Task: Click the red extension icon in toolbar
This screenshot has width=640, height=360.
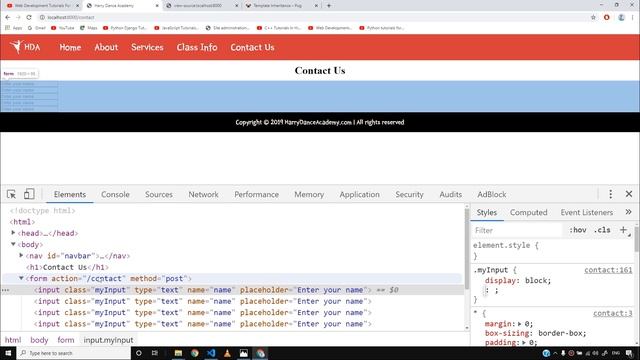Action: 607,17
